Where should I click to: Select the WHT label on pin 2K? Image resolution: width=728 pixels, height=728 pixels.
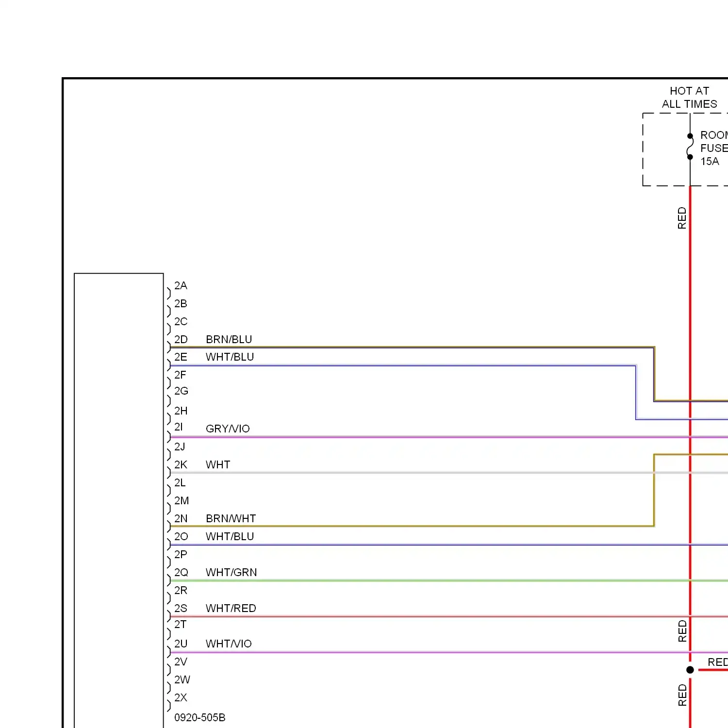[x=218, y=464]
